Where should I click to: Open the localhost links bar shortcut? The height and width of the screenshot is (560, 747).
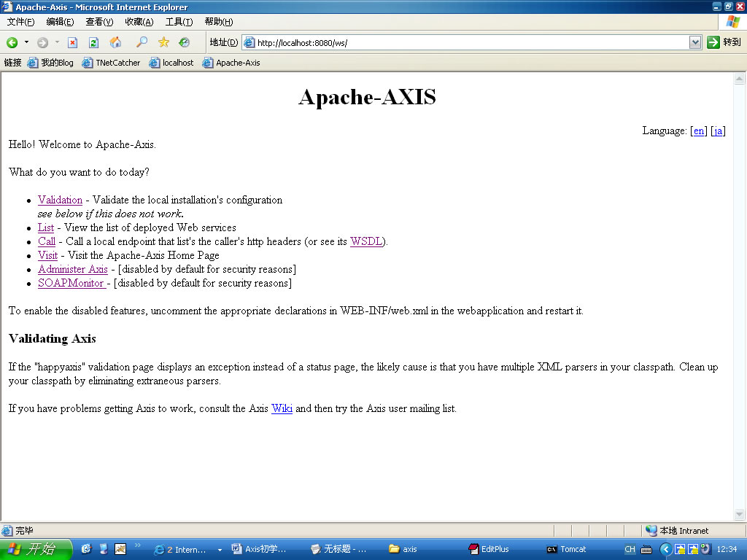[x=171, y=63]
